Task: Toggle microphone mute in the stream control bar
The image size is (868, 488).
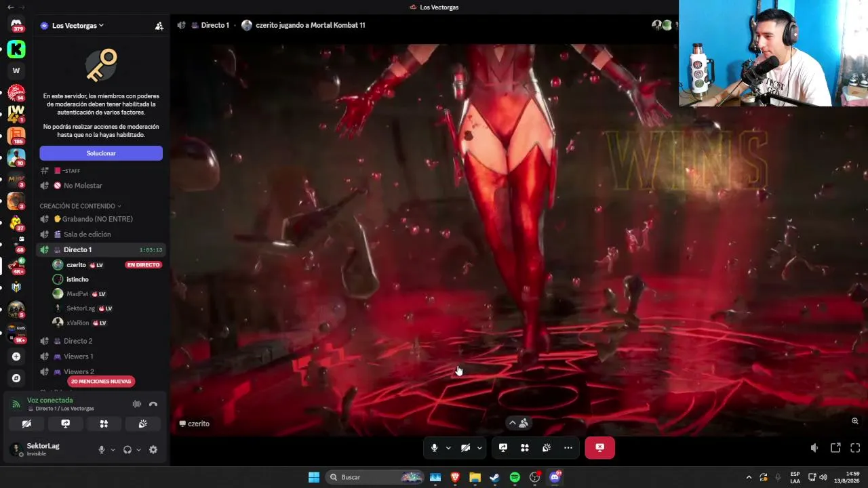Action: (x=435, y=448)
